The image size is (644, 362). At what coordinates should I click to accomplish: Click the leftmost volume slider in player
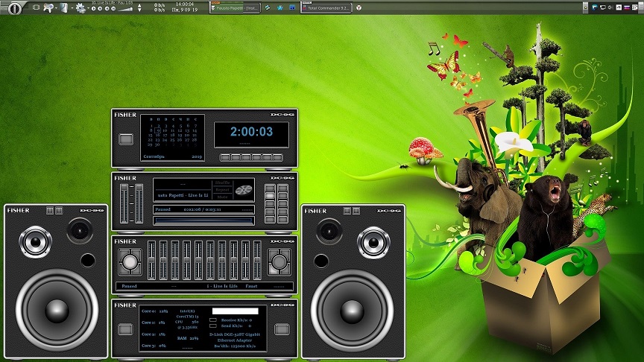[124, 202]
